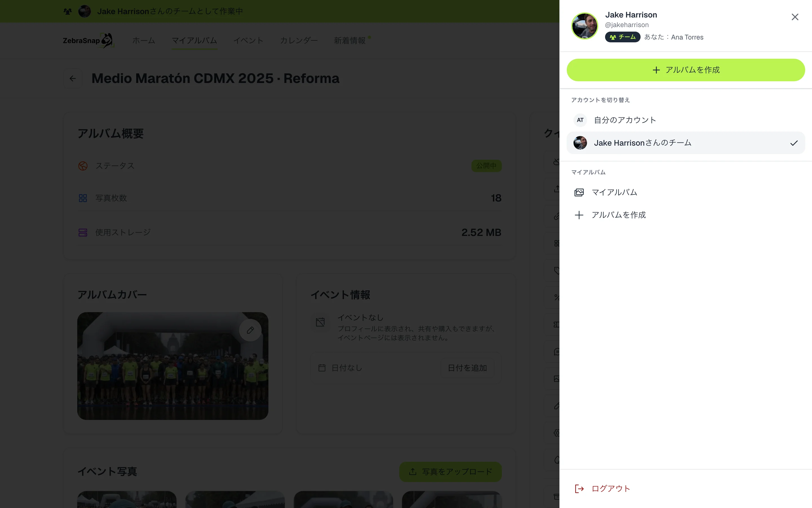
Task: Click the AT initials avatar
Action: pos(580,120)
